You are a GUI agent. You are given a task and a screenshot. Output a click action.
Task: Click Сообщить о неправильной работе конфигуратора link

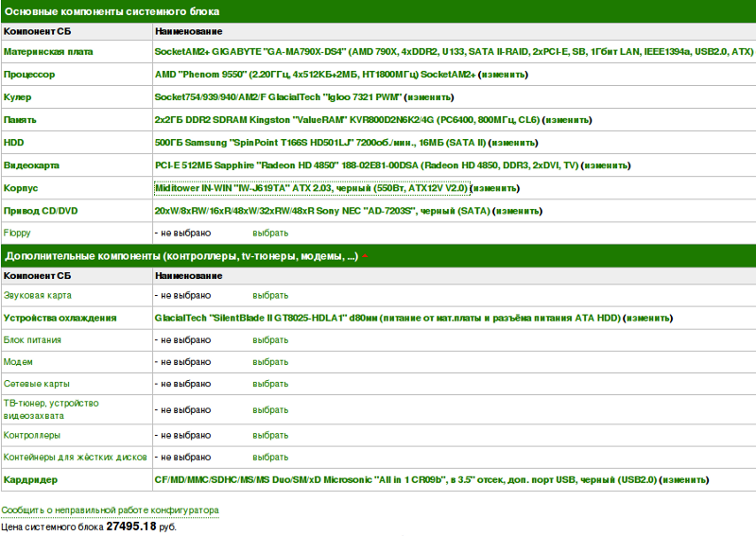point(110,510)
